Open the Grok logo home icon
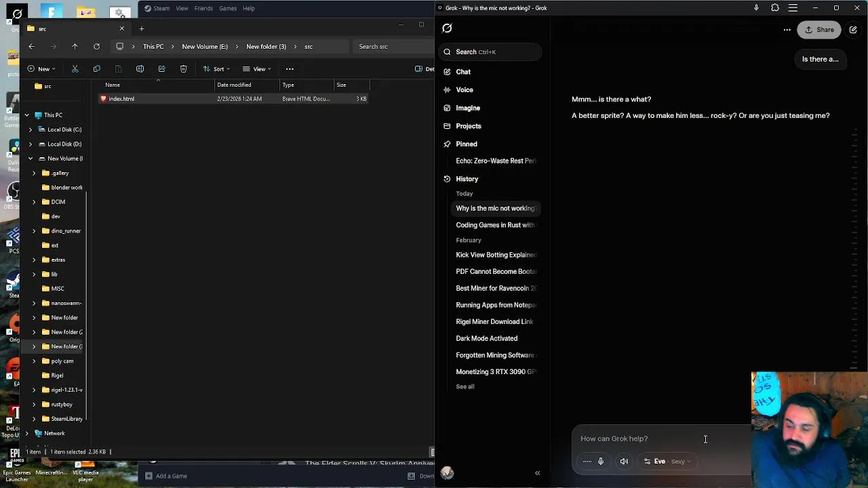 (x=447, y=28)
